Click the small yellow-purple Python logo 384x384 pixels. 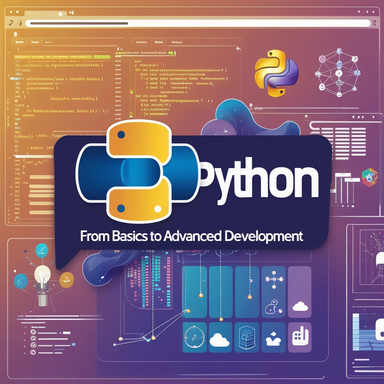[x=276, y=73]
